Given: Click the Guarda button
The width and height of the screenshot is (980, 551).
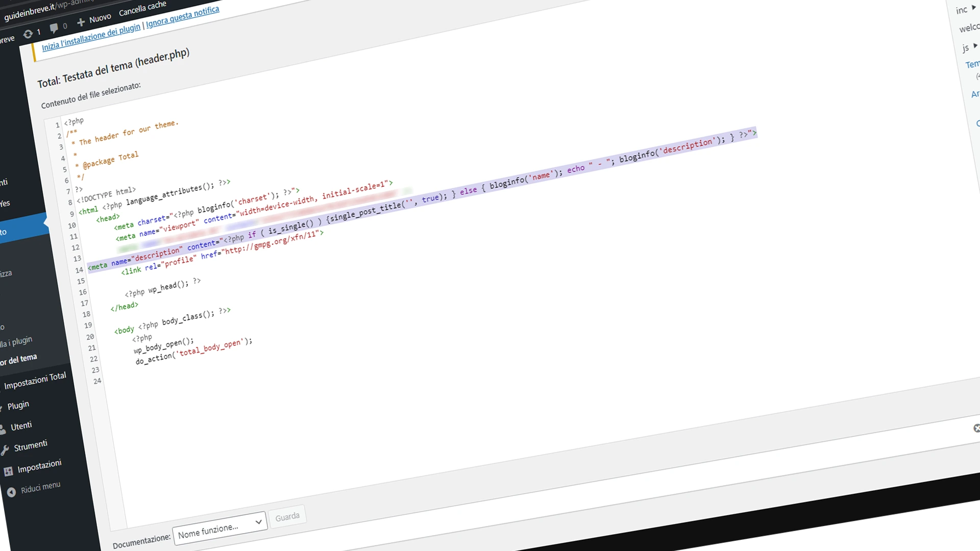Looking at the screenshot, I should (x=287, y=517).
